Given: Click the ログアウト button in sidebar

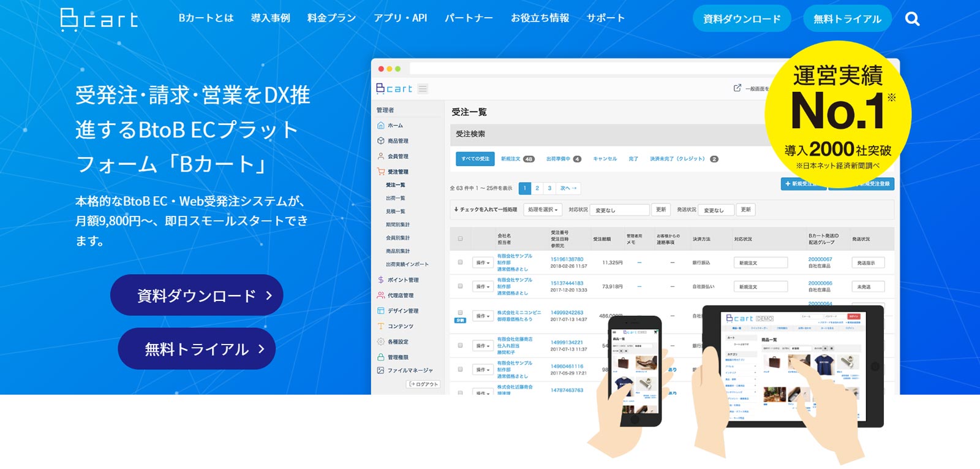Looking at the screenshot, I should [x=424, y=384].
